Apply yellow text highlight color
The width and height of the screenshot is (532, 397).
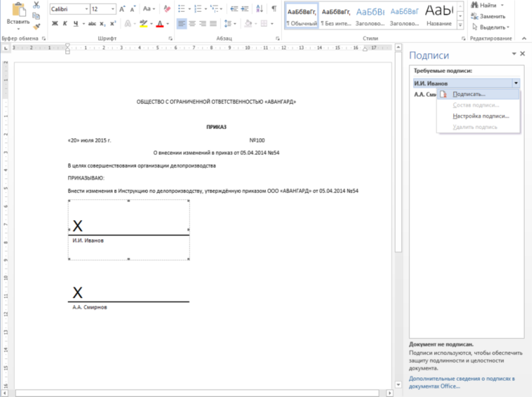click(x=143, y=23)
